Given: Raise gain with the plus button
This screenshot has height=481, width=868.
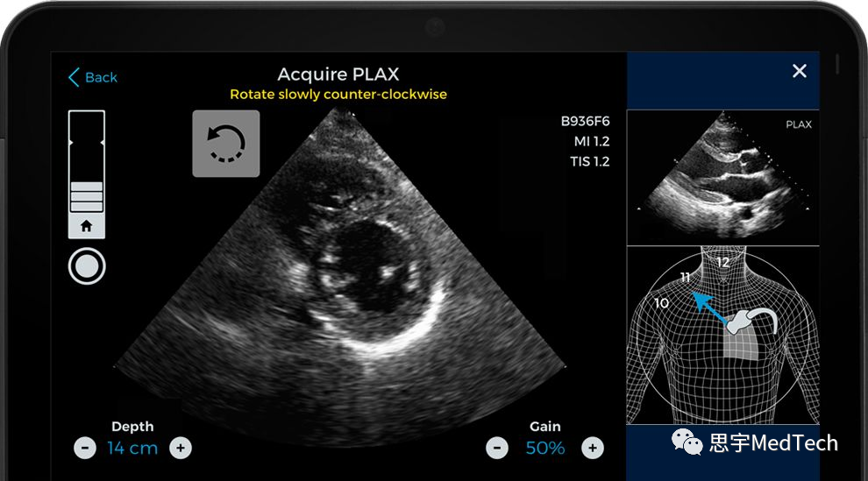Looking at the screenshot, I should pos(593,448).
